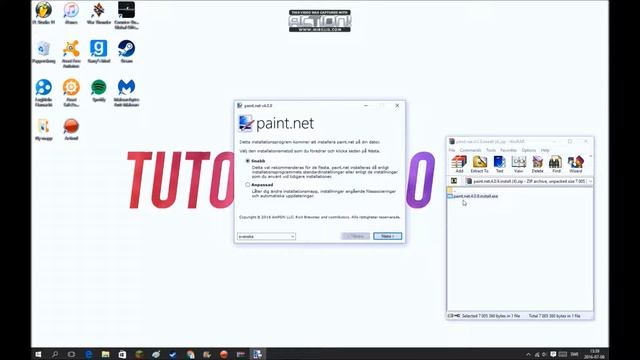Open the WinRAR address path dropdown

pos(590,181)
